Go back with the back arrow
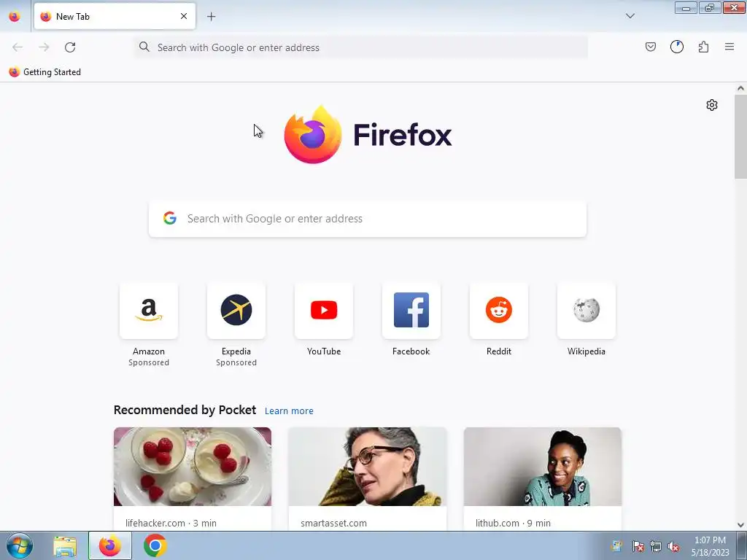This screenshot has width=747, height=560. (x=18, y=47)
